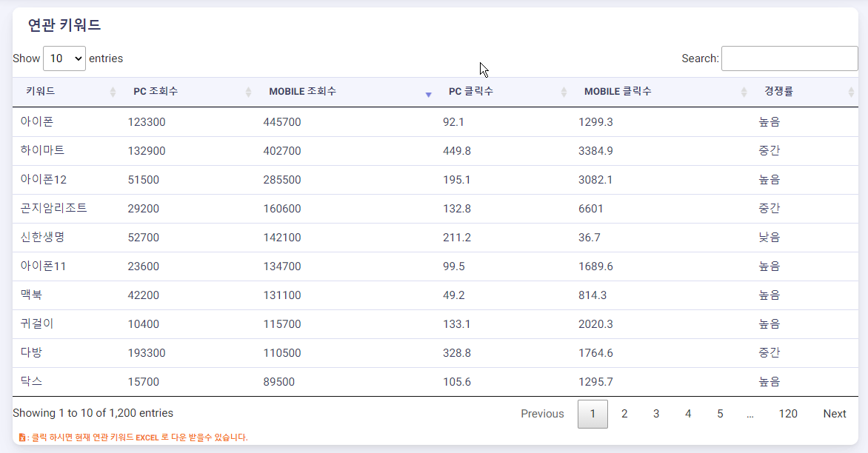Click the MOBILE 클릭수 sort arrow icon
The image size is (868, 453).
tap(744, 91)
